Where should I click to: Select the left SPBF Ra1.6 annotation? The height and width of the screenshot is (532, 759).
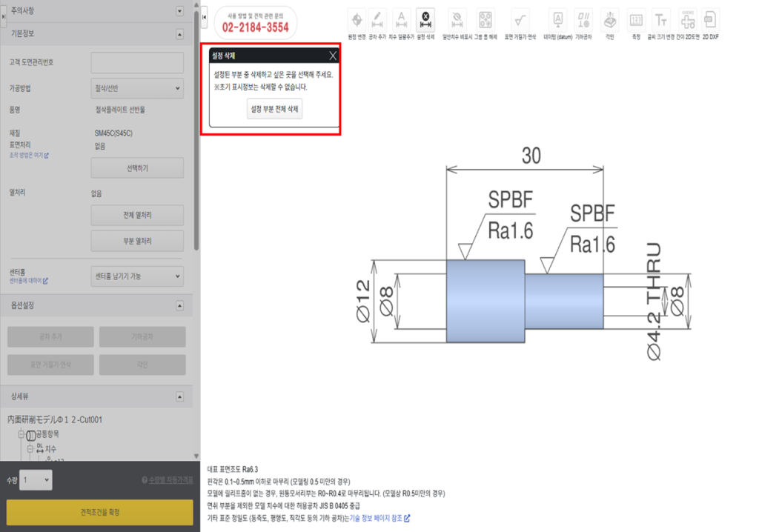pyautogui.click(x=510, y=215)
